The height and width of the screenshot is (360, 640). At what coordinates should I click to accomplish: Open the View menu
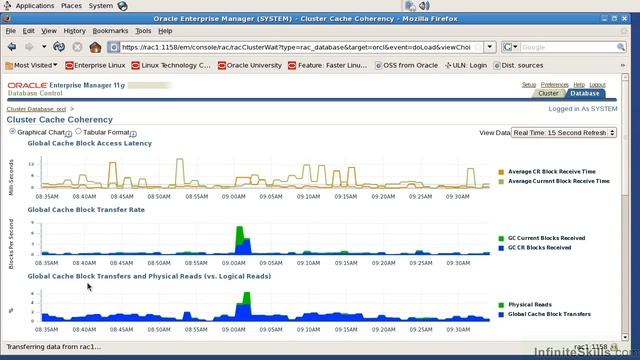[49, 31]
